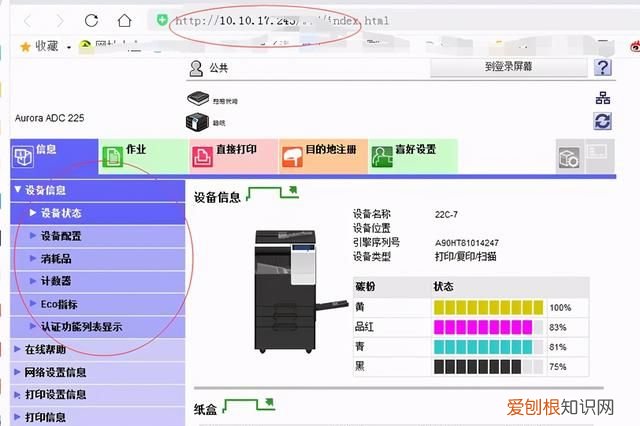Click the serial number A90HT81014247
Viewport: 640px width, 426px height.
click(x=467, y=243)
